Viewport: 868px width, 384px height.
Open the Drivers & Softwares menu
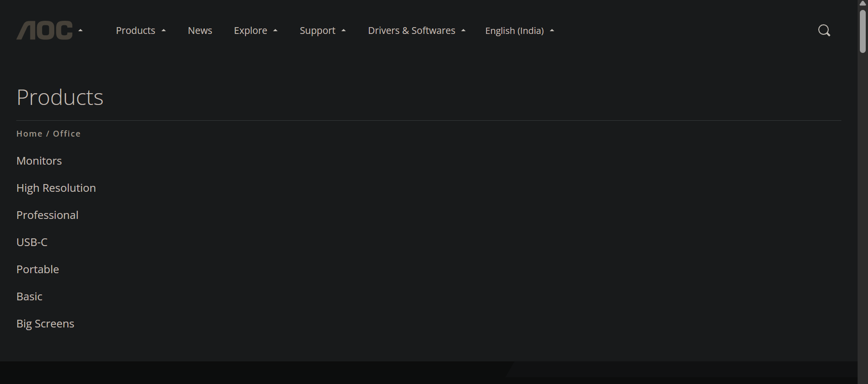(411, 30)
